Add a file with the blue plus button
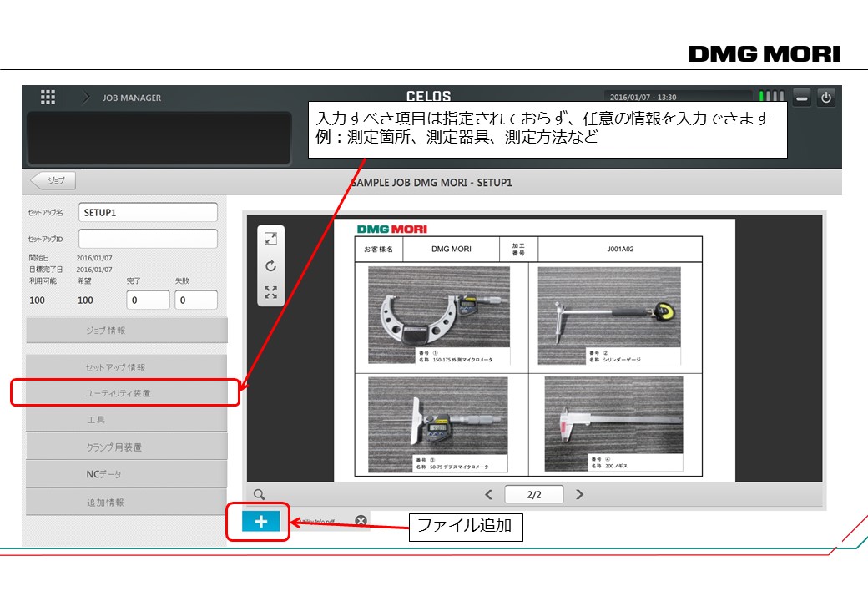 260,521
